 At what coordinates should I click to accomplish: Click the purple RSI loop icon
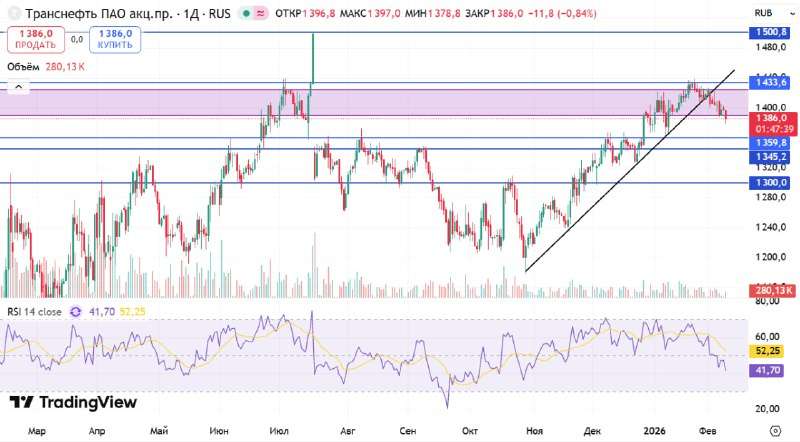click(x=76, y=312)
